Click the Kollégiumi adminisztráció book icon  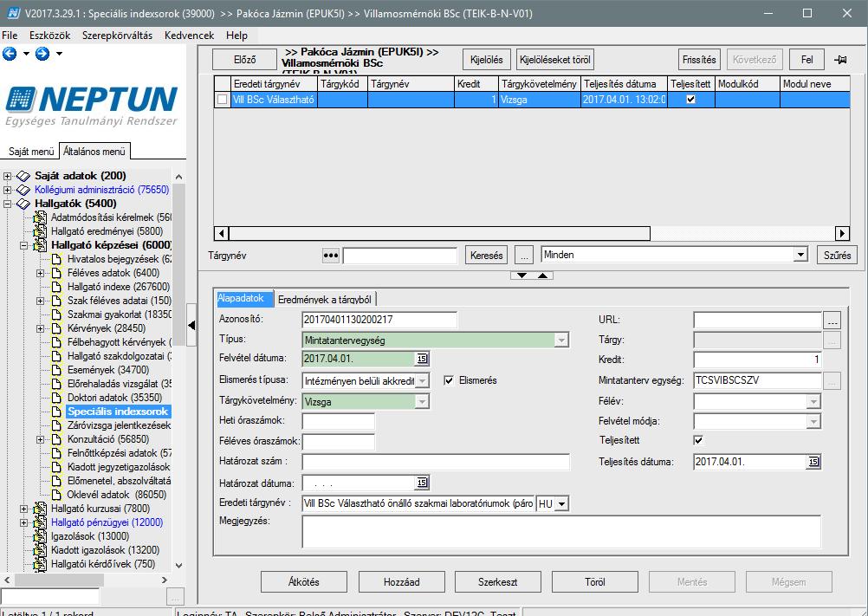pos(23,190)
